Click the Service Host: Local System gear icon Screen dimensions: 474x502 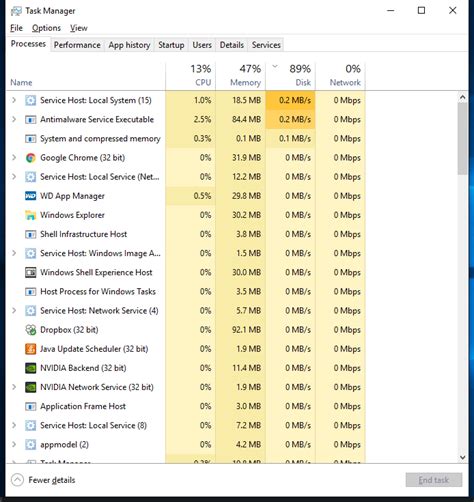click(x=30, y=100)
